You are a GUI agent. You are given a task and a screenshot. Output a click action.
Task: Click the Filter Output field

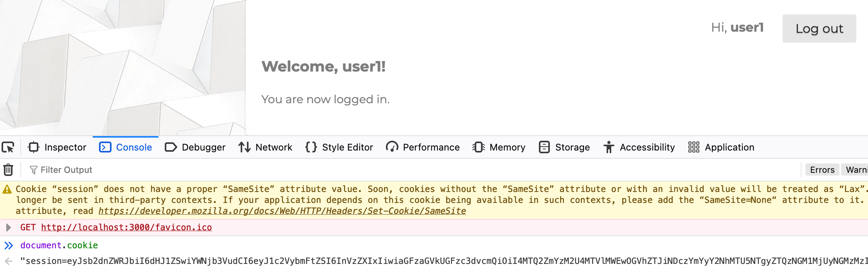[67, 170]
